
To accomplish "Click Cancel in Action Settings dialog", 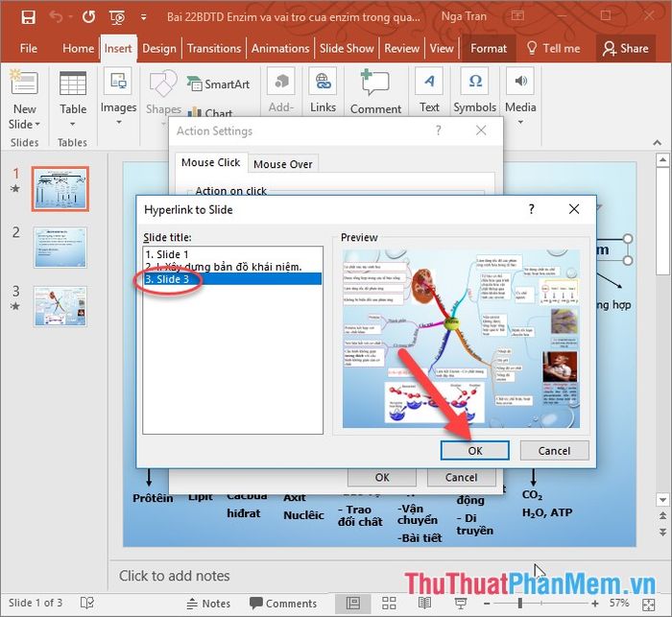I will (x=461, y=477).
